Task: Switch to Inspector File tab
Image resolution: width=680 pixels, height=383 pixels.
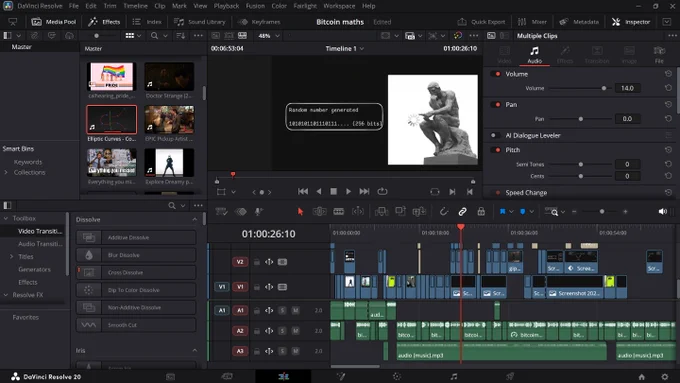Action: 659,55
